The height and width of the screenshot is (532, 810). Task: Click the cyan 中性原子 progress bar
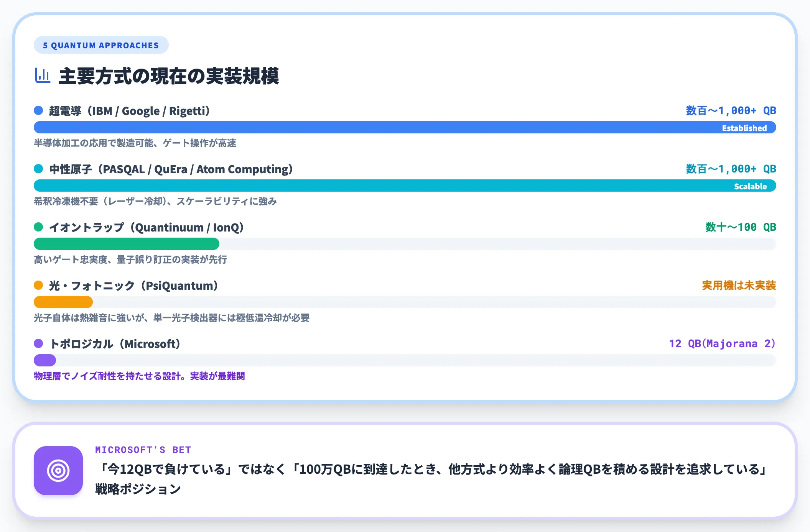(x=405, y=186)
